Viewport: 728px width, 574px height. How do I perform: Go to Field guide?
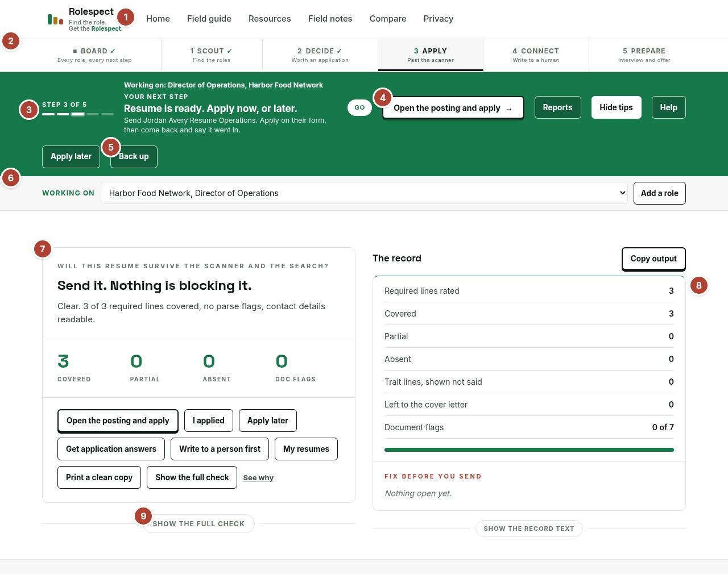pos(209,19)
